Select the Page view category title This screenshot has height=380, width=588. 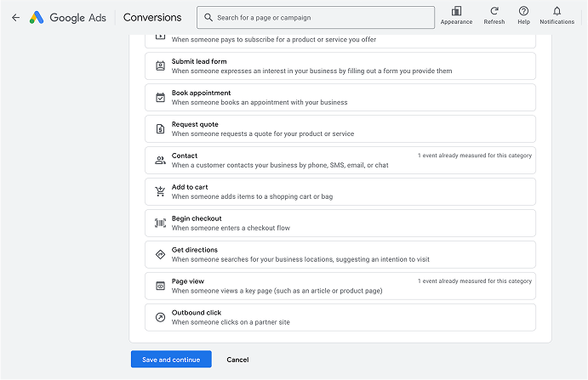point(188,281)
